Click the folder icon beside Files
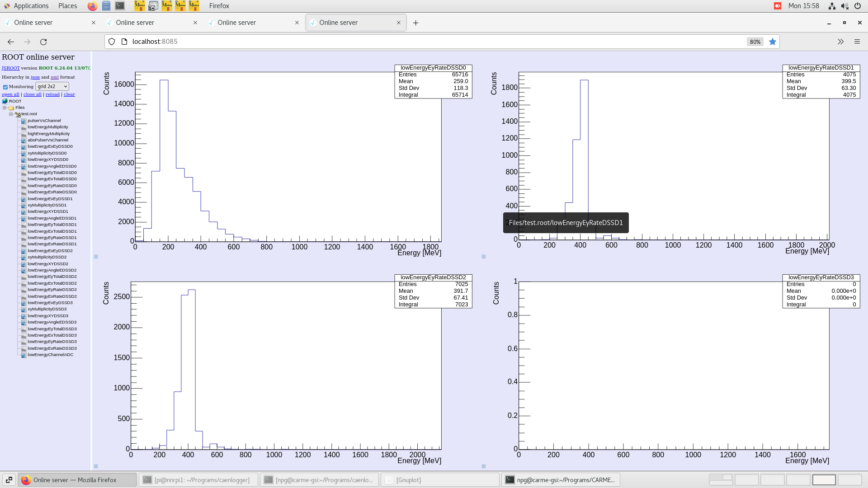The width and height of the screenshot is (868, 488). pyautogui.click(x=11, y=108)
